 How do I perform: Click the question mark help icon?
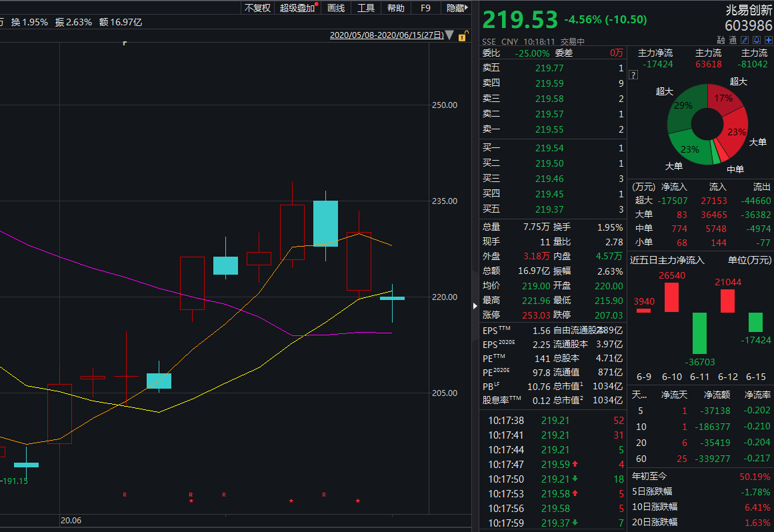[633, 75]
